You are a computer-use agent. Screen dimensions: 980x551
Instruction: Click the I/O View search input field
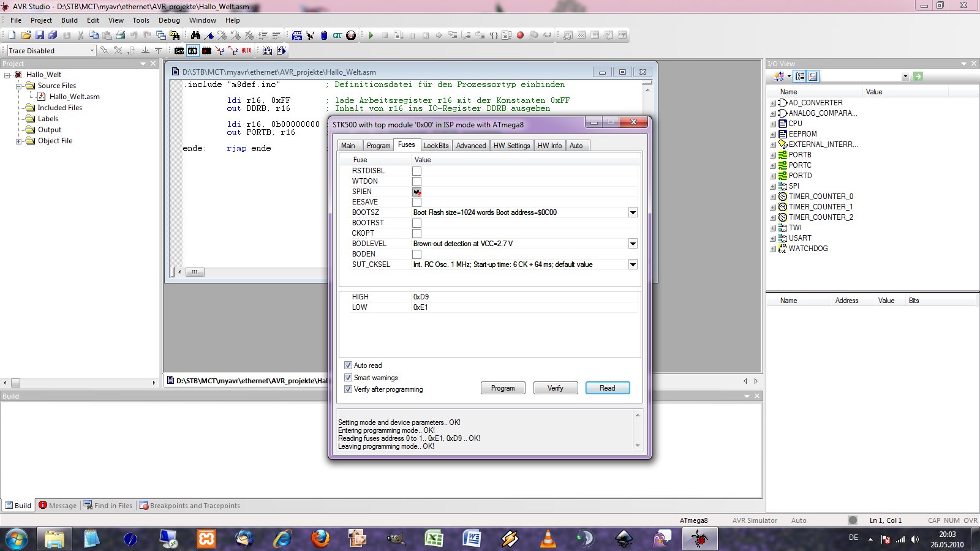pyautogui.click(x=861, y=77)
